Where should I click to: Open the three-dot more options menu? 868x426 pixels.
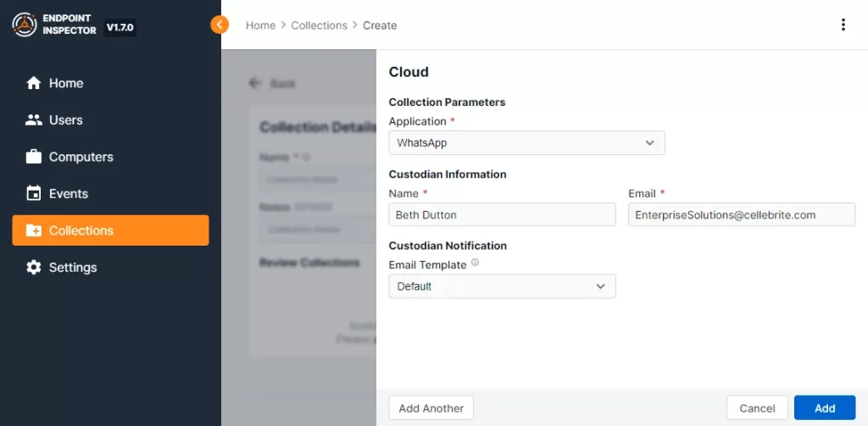click(x=843, y=25)
